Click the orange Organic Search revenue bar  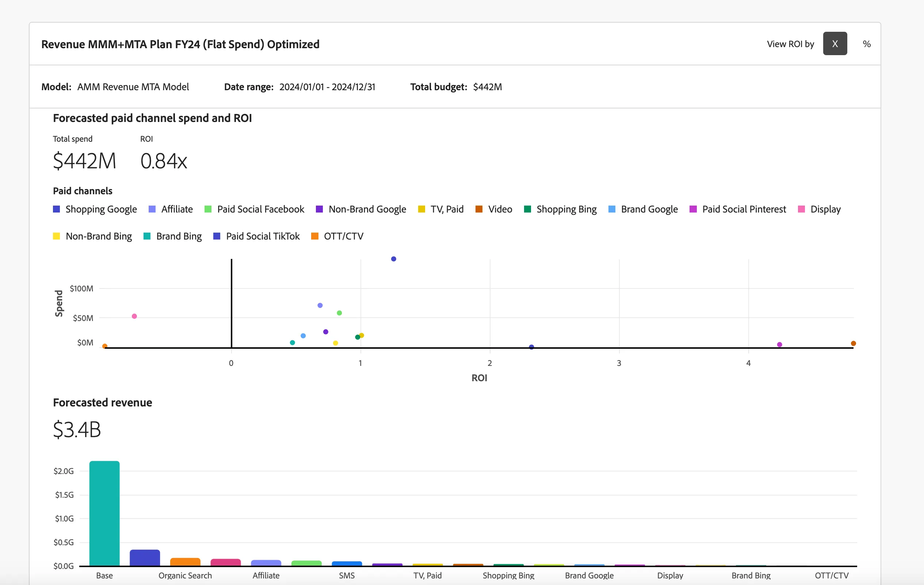pyautogui.click(x=185, y=562)
